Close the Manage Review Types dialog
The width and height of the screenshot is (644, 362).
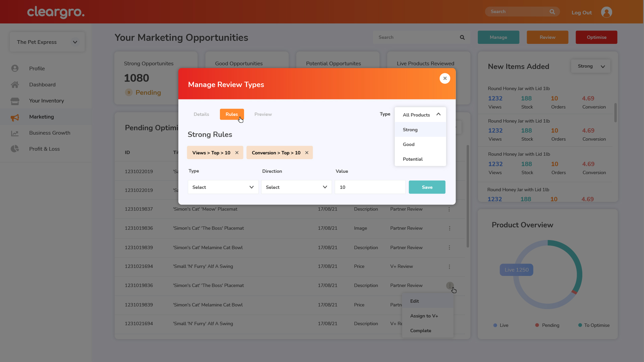click(x=445, y=78)
